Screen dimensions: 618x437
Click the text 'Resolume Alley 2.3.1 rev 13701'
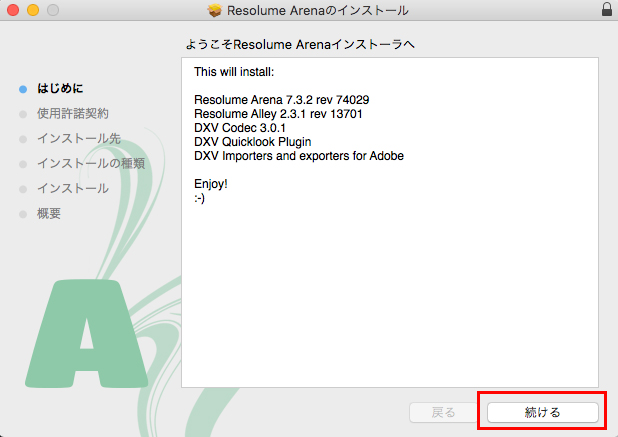278,114
